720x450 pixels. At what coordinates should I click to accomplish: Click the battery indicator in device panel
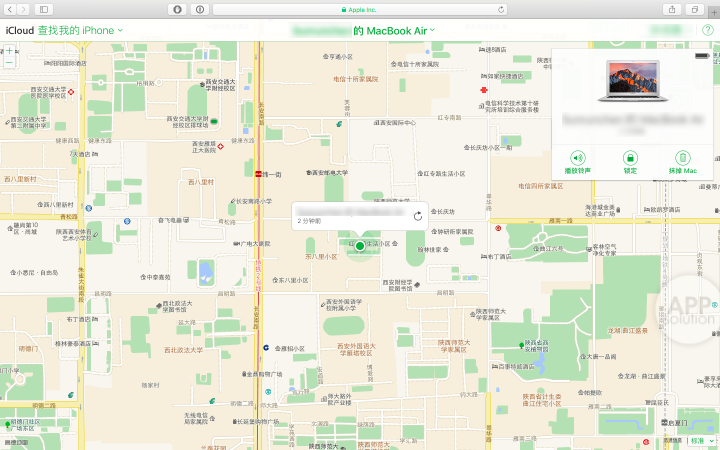tap(701, 56)
